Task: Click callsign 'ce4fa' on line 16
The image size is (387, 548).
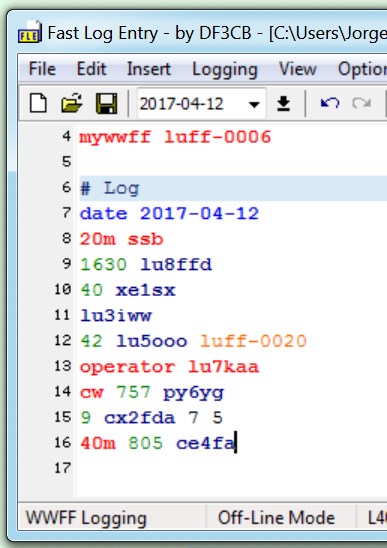Action: [206, 444]
